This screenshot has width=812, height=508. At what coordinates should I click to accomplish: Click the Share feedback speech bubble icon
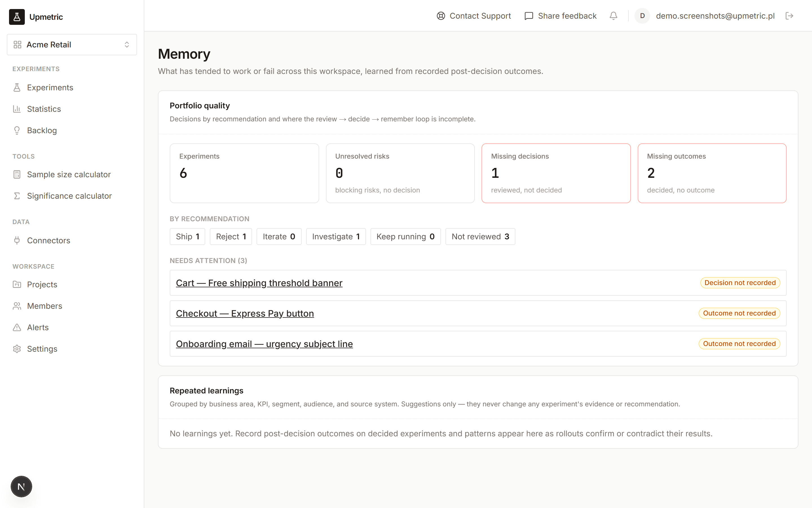point(529,16)
